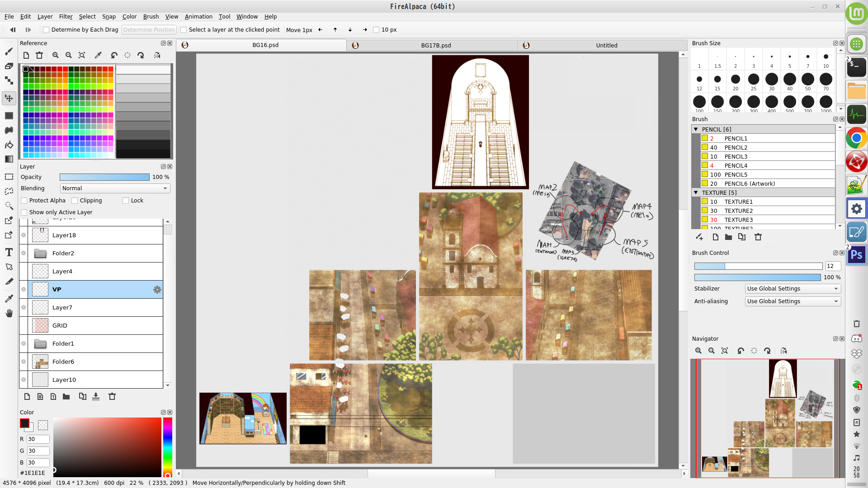Select the Dot tool
Screen dimensions: 868x488
[9, 80]
